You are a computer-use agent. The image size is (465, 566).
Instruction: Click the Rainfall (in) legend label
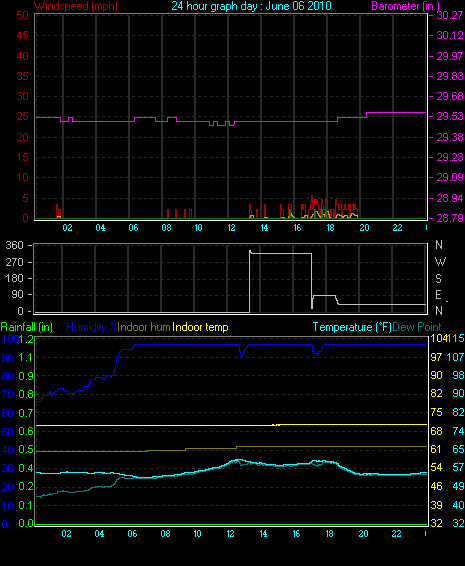tap(27, 327)
